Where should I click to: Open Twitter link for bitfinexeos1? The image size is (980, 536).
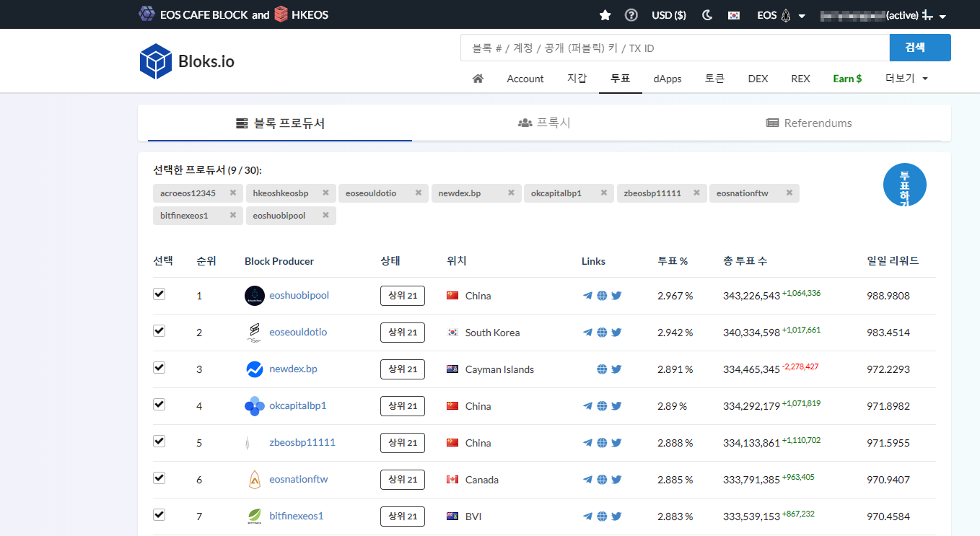tap(616, 517)
